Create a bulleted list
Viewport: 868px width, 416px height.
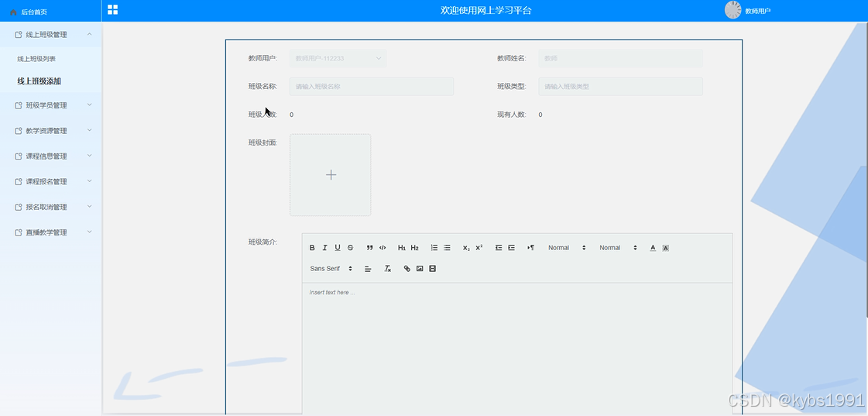click(x=447, y=248)
